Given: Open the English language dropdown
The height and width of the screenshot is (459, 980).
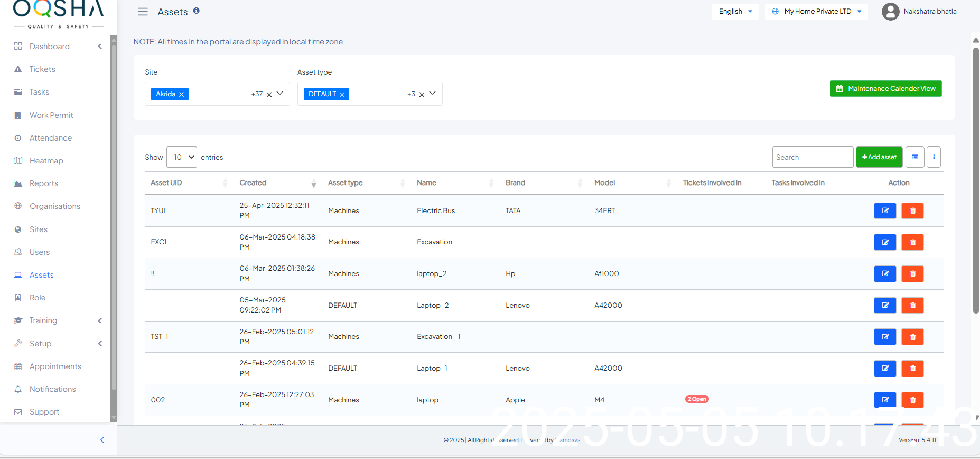Looking at the screenshot, I should 735,12.
